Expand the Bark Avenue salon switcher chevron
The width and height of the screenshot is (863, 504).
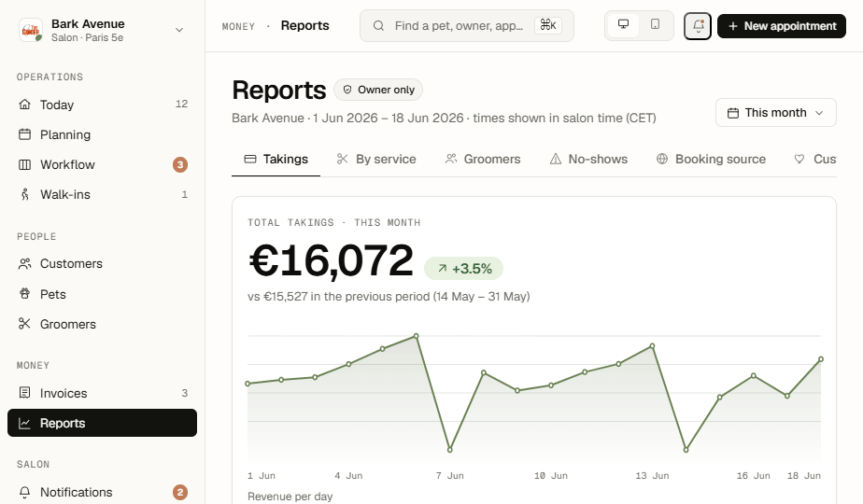point(179,30)
